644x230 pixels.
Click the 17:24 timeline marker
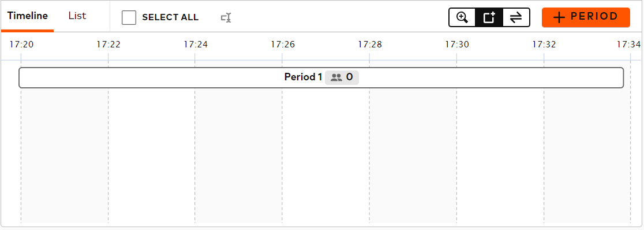(x=196, y=44)
